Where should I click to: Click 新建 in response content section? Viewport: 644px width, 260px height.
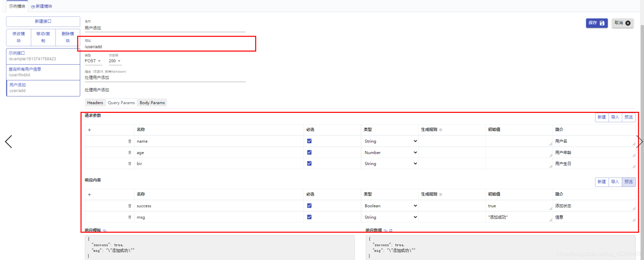pos(602,182)
